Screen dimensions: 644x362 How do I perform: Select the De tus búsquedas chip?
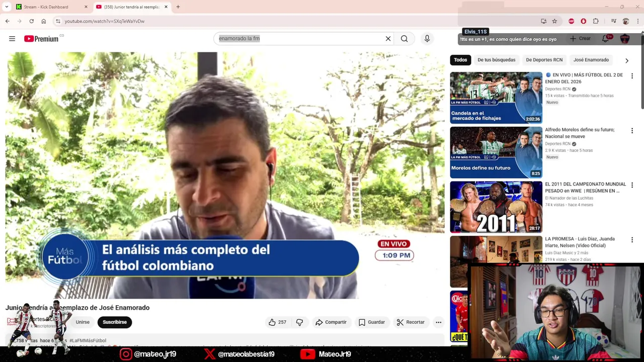tap(497, 60)
